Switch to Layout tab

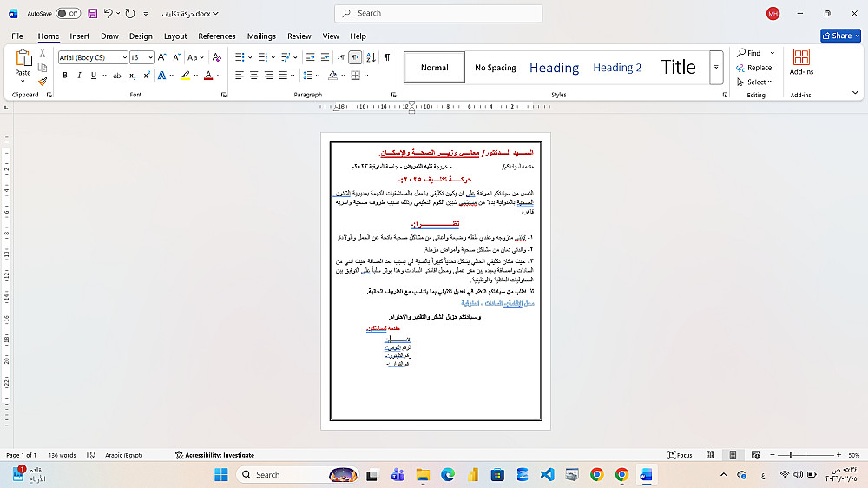pos(175,36)
